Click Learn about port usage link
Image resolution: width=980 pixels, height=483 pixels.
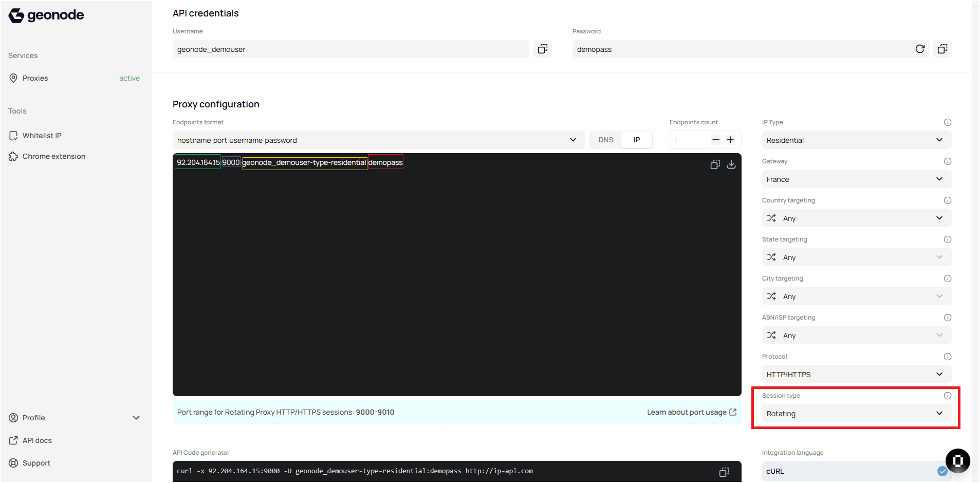click(692, 412)
